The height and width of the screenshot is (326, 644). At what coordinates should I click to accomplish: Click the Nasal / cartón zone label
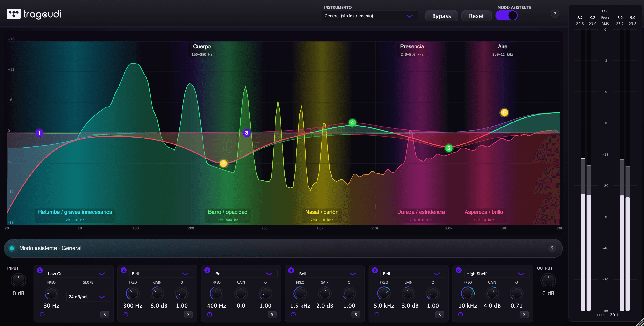pos(322,215)
